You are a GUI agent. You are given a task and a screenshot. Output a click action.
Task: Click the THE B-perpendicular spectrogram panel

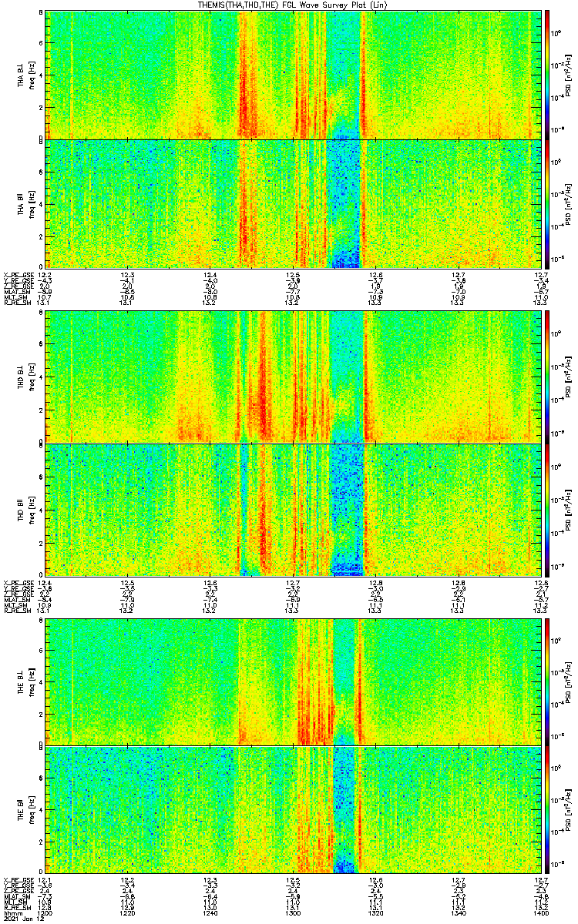[x=293, y=681]
